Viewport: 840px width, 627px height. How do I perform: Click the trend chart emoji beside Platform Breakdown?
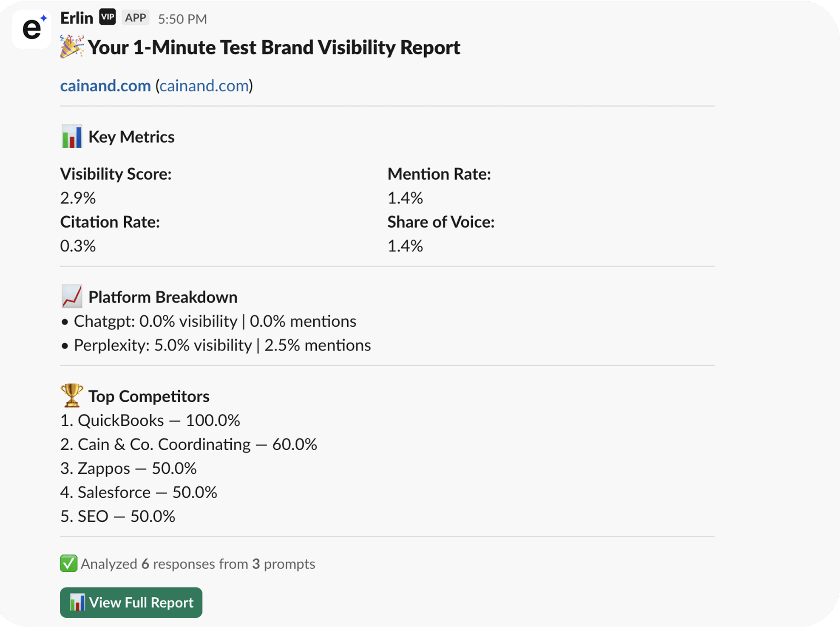point(72,297)
